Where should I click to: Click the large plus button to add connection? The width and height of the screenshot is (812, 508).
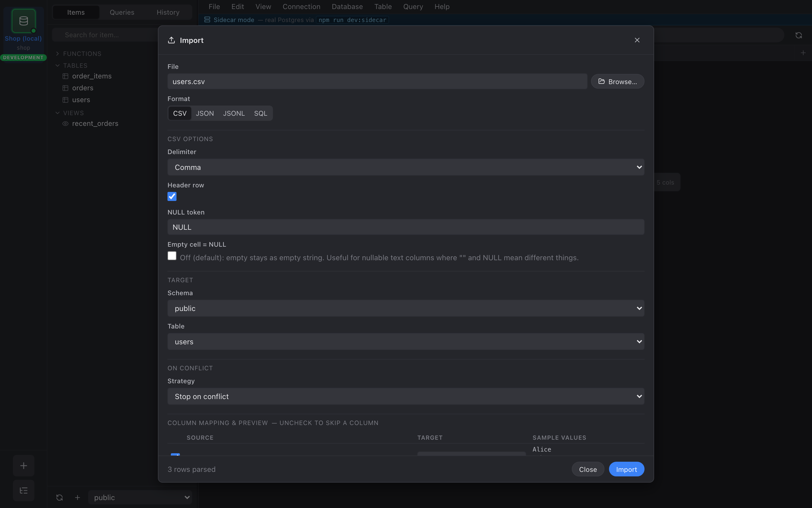click(23, 466)
